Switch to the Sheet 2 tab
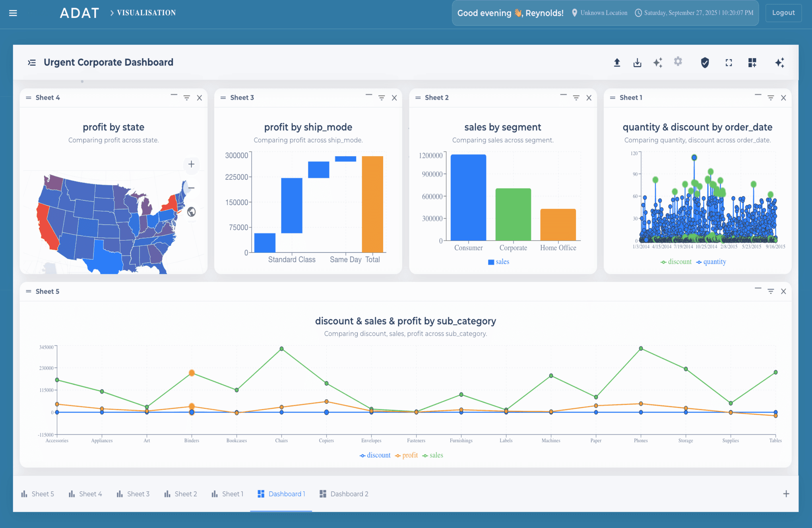812x528 pixels. (180, 494)
